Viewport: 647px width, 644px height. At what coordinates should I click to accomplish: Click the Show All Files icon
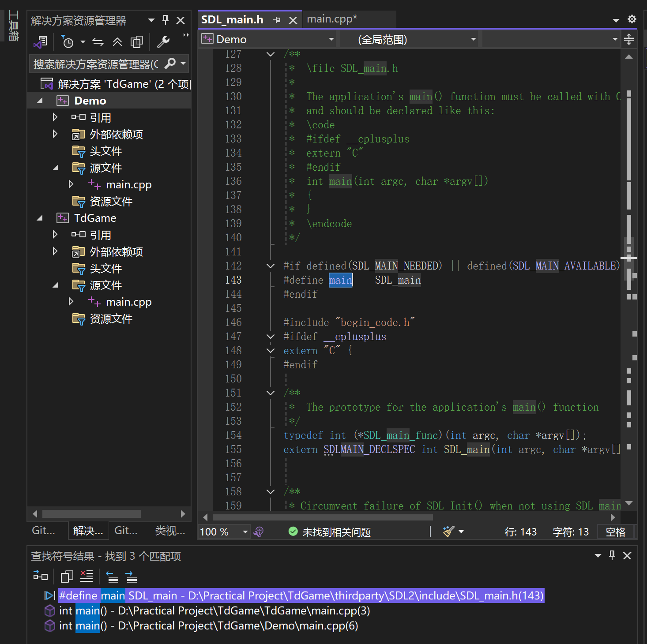[x=137, y=42]
